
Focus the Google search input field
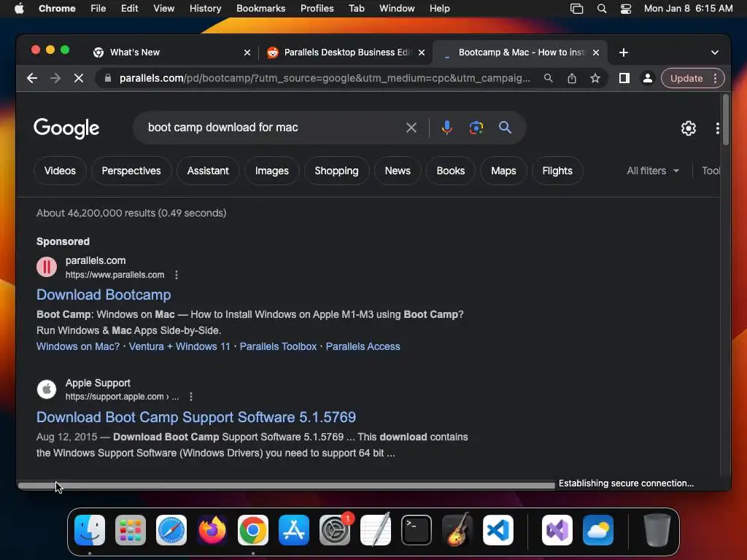[x=271, y=128]
